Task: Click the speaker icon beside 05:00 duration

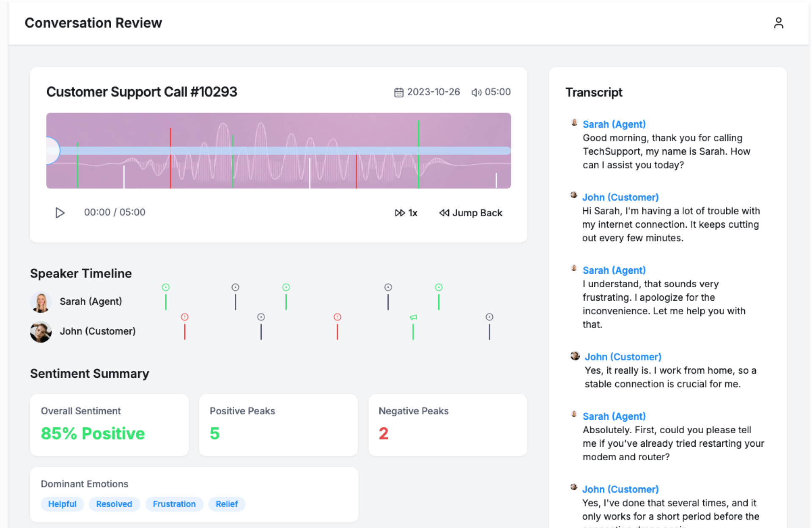Action: [476, 92]
